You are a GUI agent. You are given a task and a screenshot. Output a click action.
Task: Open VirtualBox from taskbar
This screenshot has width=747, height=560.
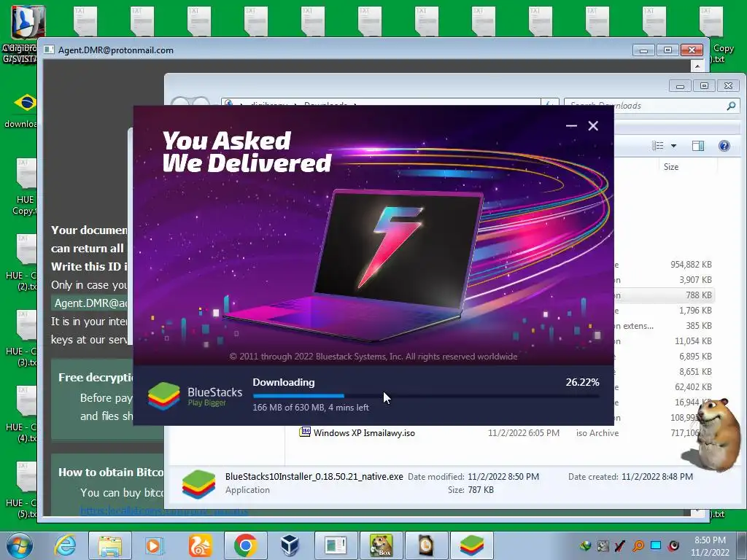pos(290,545)
